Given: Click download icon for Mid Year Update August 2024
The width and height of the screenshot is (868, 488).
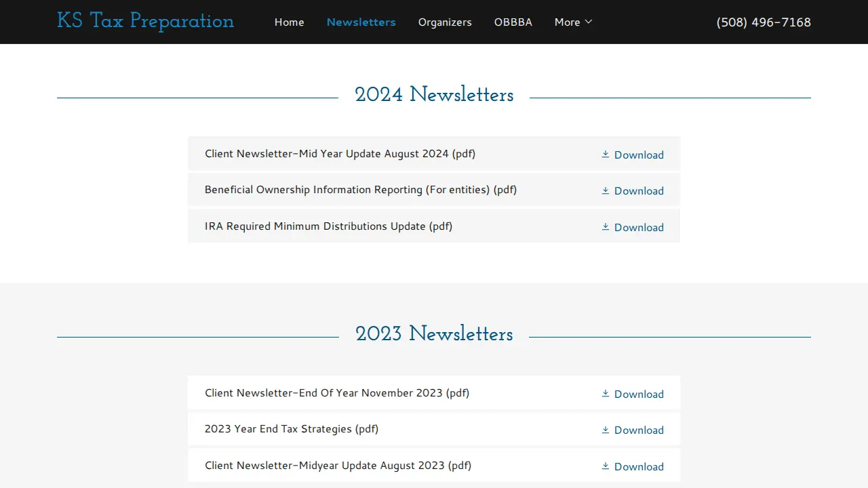Looking at the screenshot, I should click(x=606, y=155).
